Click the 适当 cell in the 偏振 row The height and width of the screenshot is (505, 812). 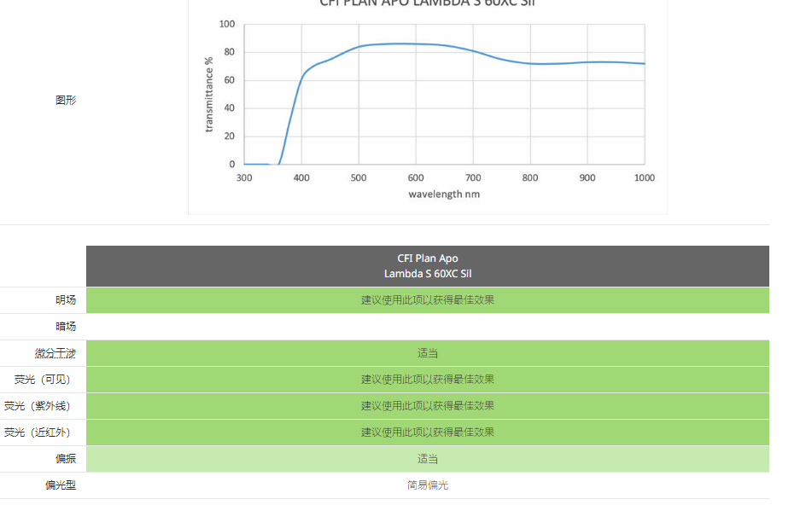point(427,459)
